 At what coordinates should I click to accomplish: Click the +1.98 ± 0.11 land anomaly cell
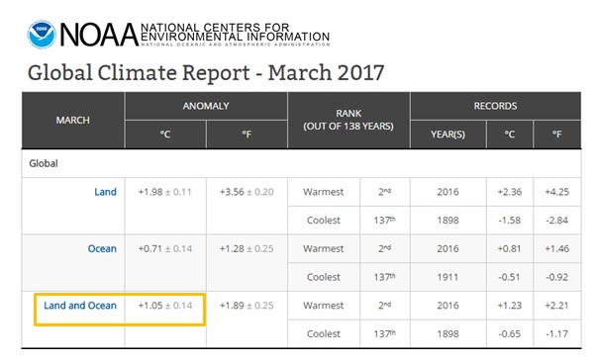coord(165,192)
